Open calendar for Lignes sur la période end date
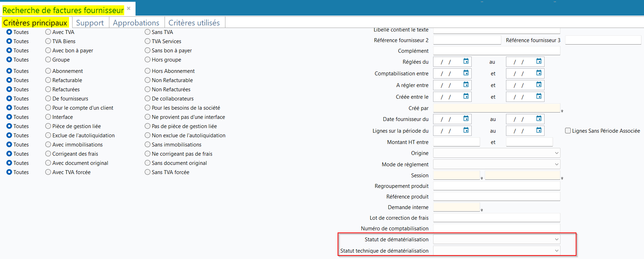644x259 pixels. click(539, 130)
